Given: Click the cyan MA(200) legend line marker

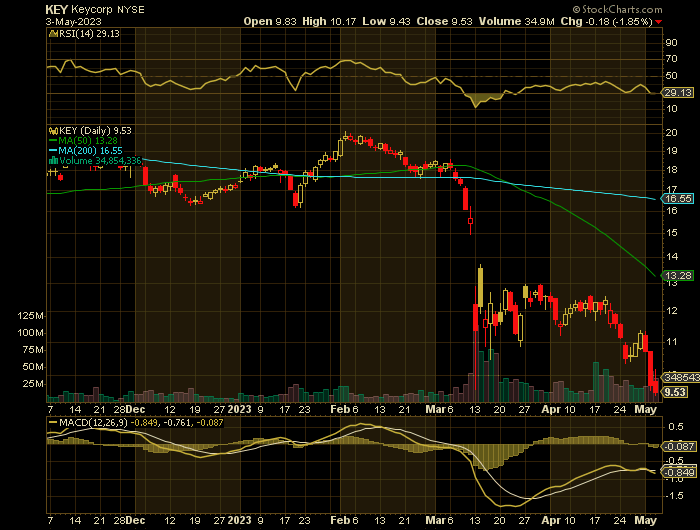Looking at the screenshot, I should [50, 150].
